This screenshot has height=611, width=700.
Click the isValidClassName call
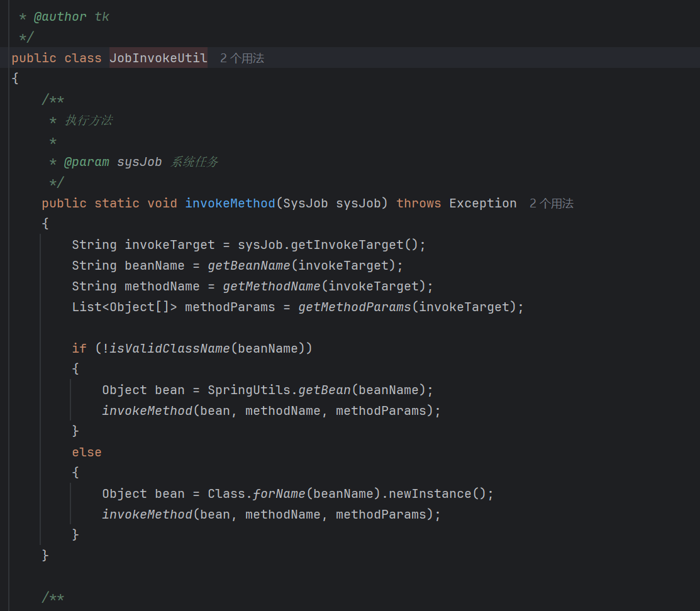pyautogui.click(x=170, y=349)
